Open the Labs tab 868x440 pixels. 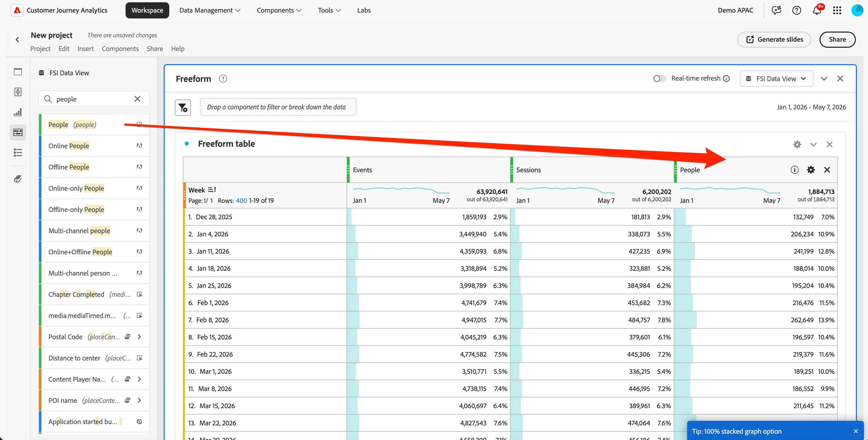(364, 10)
